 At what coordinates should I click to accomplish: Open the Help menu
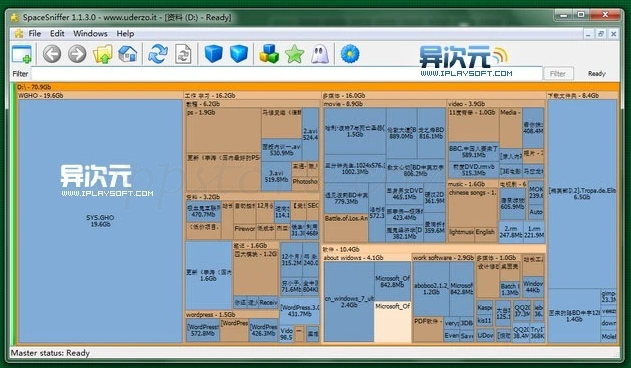tap(125, 34)
